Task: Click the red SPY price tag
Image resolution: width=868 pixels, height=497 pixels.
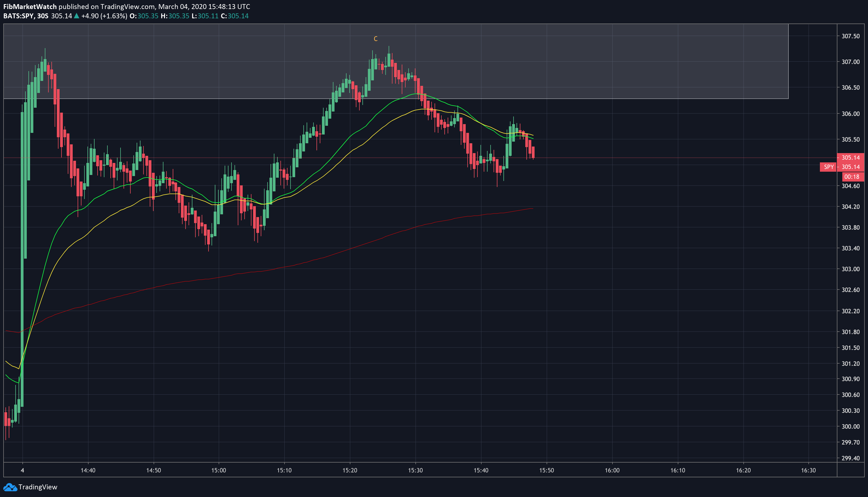Action: coord(829,167)
